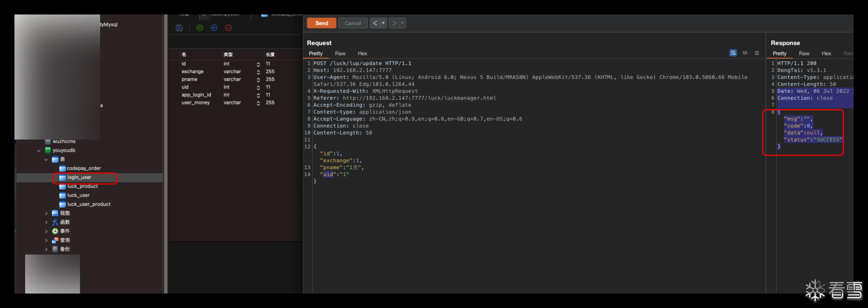Expand the 函数 node
This screenshot has width=868, height=308.
[x=46, y=222]
